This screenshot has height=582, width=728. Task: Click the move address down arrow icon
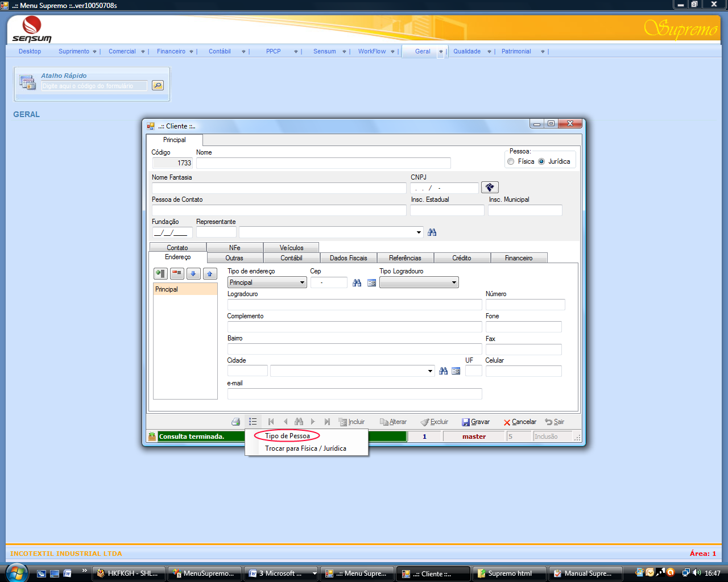tap(193, 273)
